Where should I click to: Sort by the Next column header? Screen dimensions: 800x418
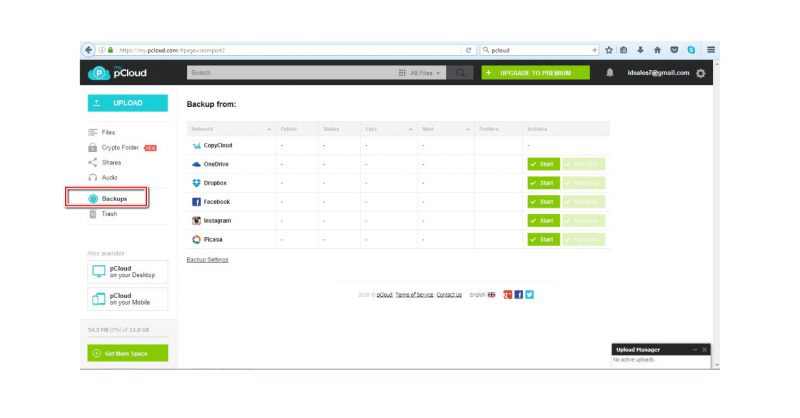click(x=445, y=129)
